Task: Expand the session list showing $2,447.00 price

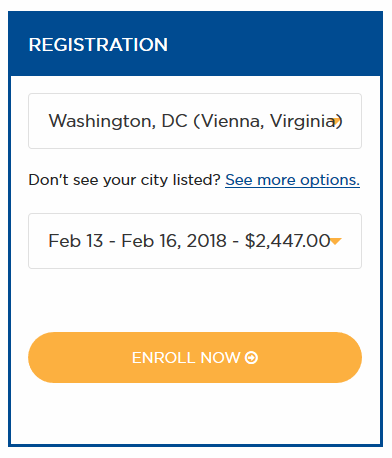Action: pyautogui.click(x=195, y=241)
